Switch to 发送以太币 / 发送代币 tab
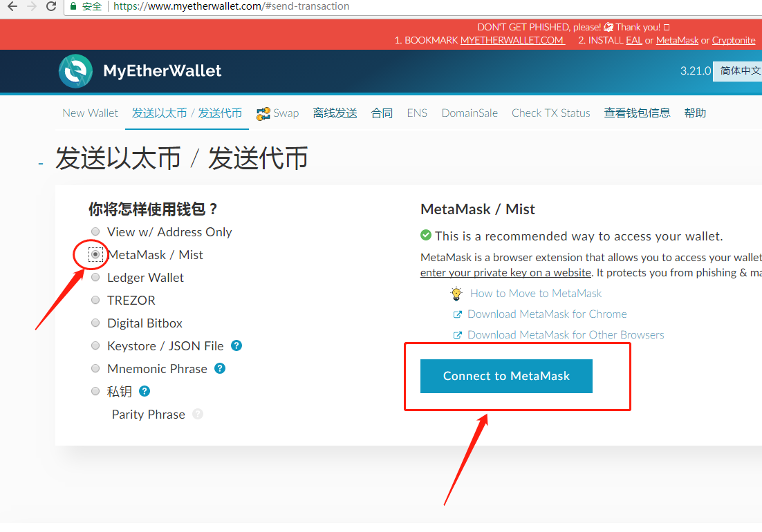The width and height of the screenshot is (762, 532). 187,113
